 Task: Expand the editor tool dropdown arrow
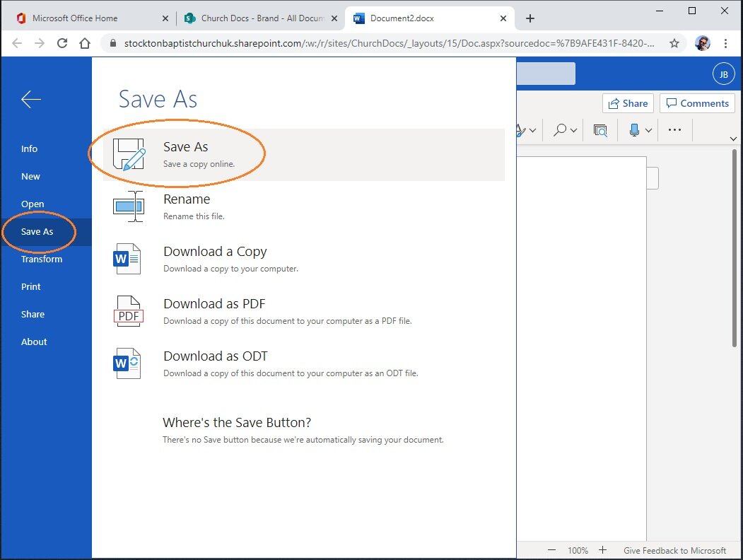532,130
